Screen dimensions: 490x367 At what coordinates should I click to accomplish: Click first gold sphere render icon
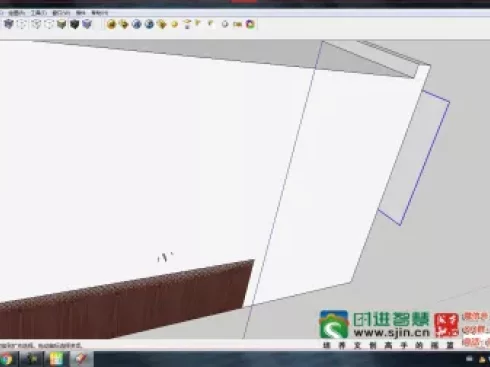(111, 24)
